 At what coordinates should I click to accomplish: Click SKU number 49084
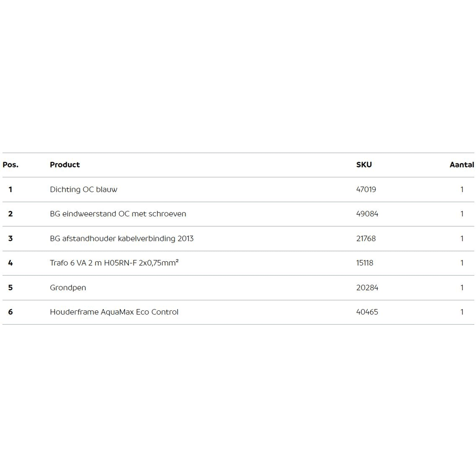367,214
